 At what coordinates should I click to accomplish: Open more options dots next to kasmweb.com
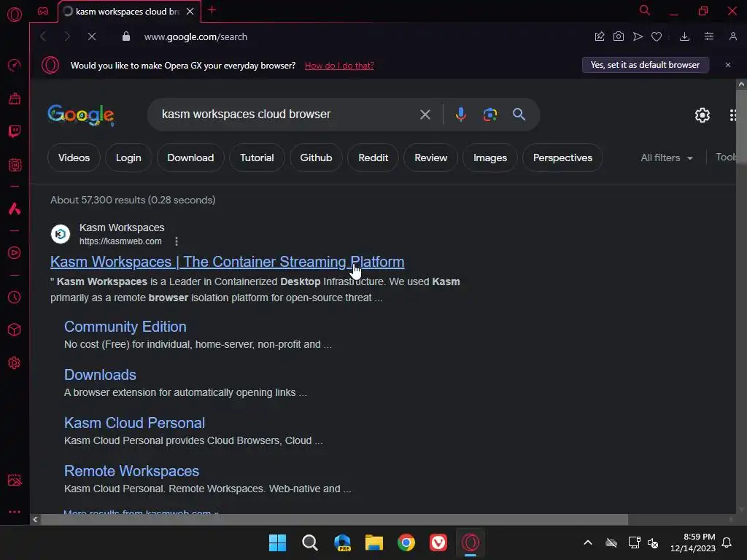coord(177,241)
